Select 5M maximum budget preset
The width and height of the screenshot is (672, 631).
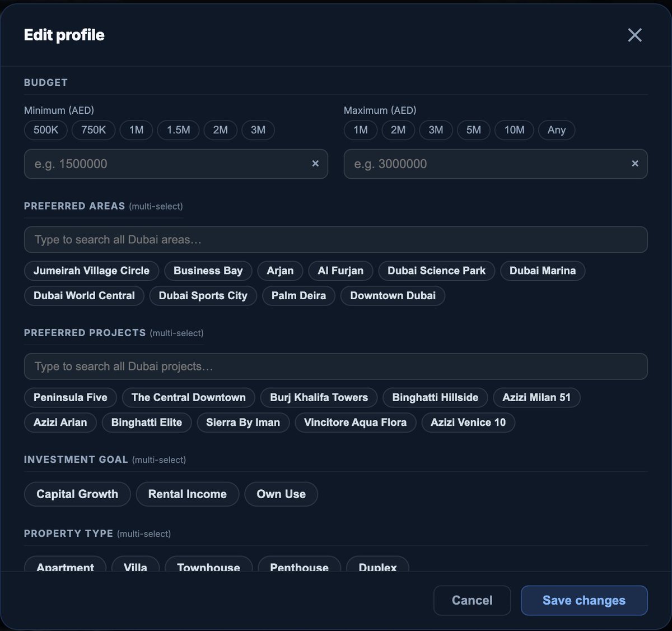[x=474, y=130]
